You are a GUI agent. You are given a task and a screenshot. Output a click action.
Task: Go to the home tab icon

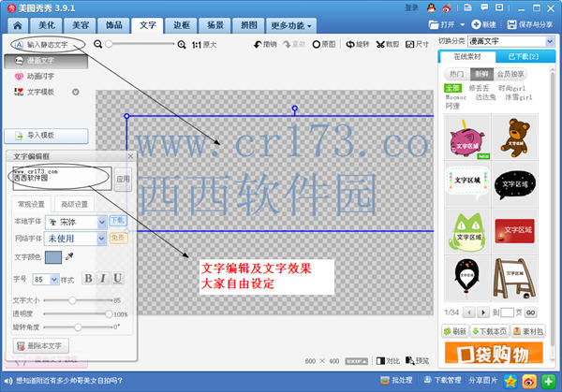pyautogui.click(x=18, y=25)
